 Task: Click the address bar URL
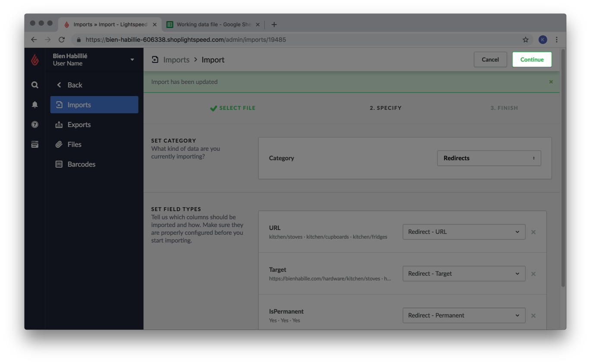[x=185, y=40]
